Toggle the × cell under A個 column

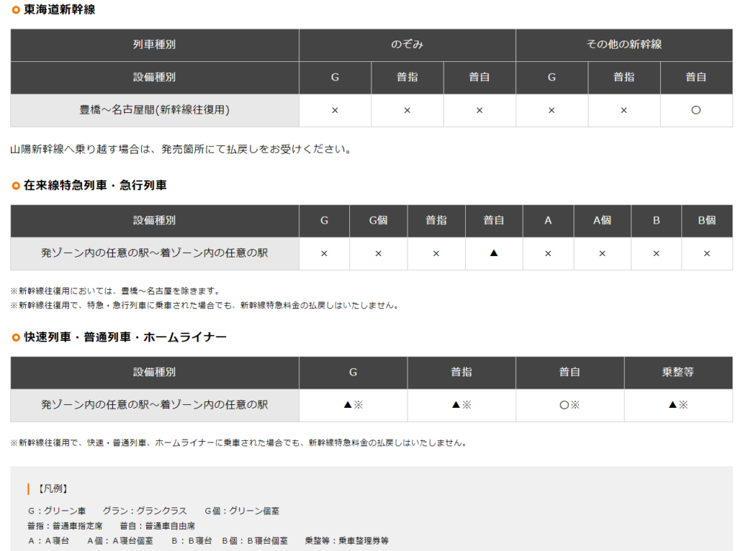602,253
